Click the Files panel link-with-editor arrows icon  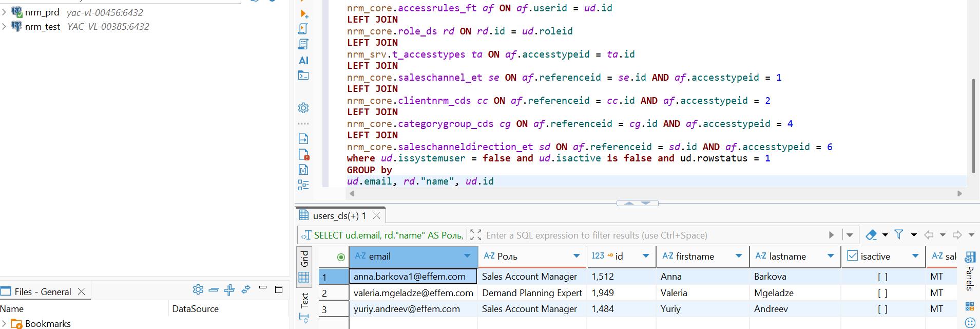tap(246, 290)
